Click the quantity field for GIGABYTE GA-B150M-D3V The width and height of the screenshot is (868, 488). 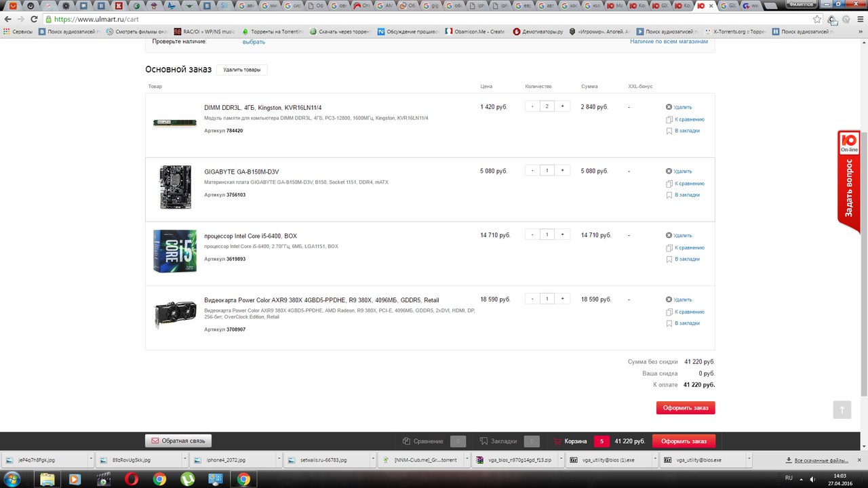(547, 171)
